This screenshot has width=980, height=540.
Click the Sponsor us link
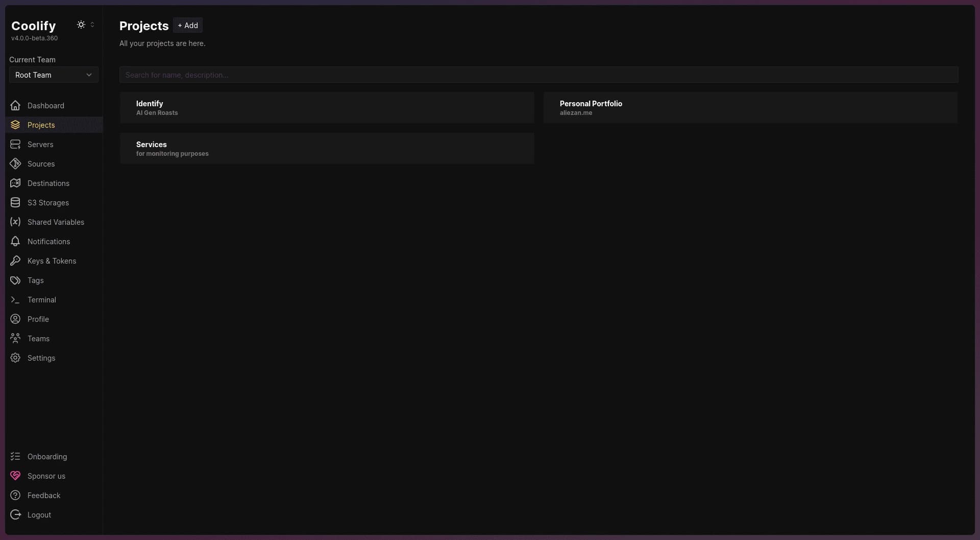click(54, 476)
